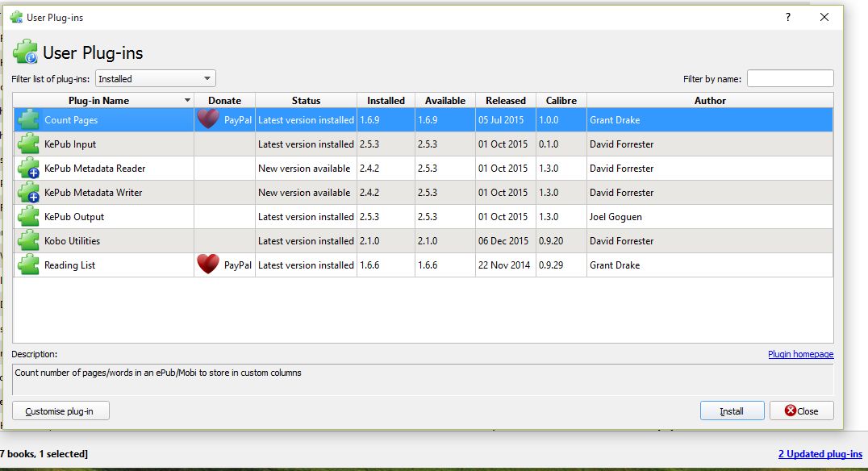
Task: Sort by the Status column header
Action: pyautogui.click(x=306, y=100)
